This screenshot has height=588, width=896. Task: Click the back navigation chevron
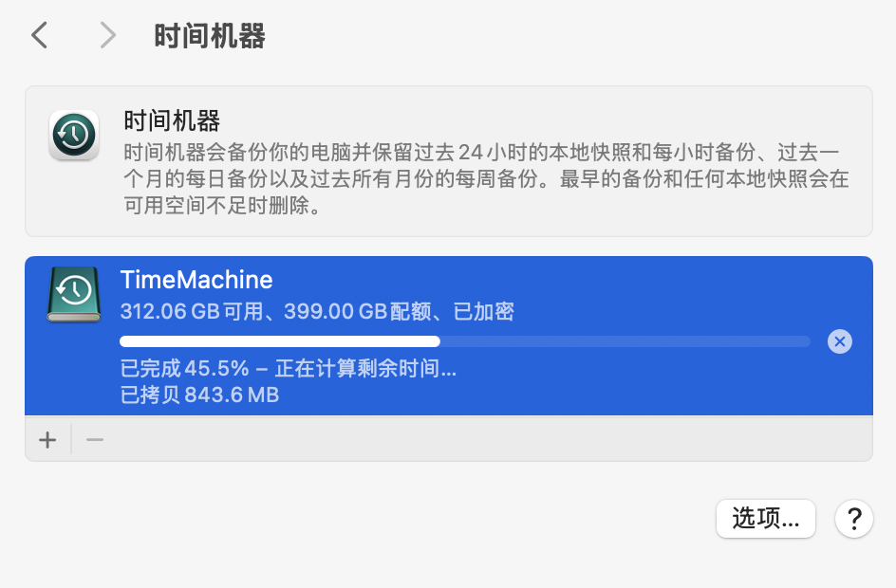[x=37, y=34]
